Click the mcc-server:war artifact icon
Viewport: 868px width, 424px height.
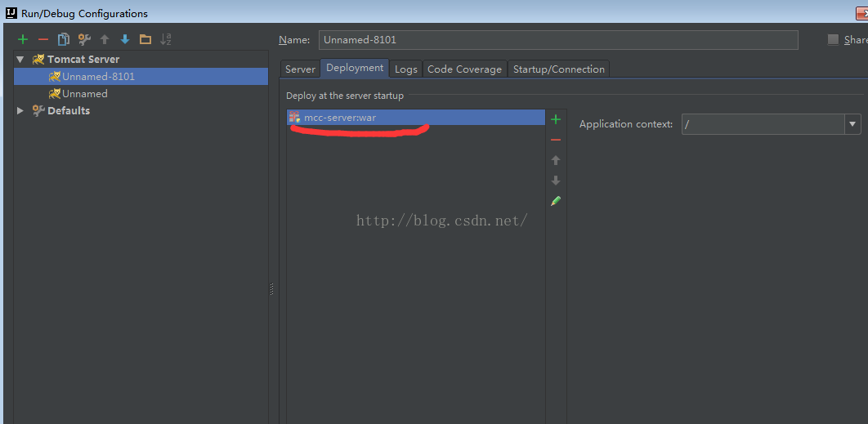[294, 118]
